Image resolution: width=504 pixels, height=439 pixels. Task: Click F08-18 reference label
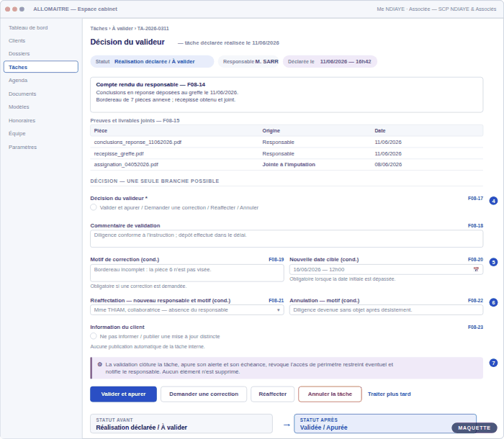(x=475, y=225)
